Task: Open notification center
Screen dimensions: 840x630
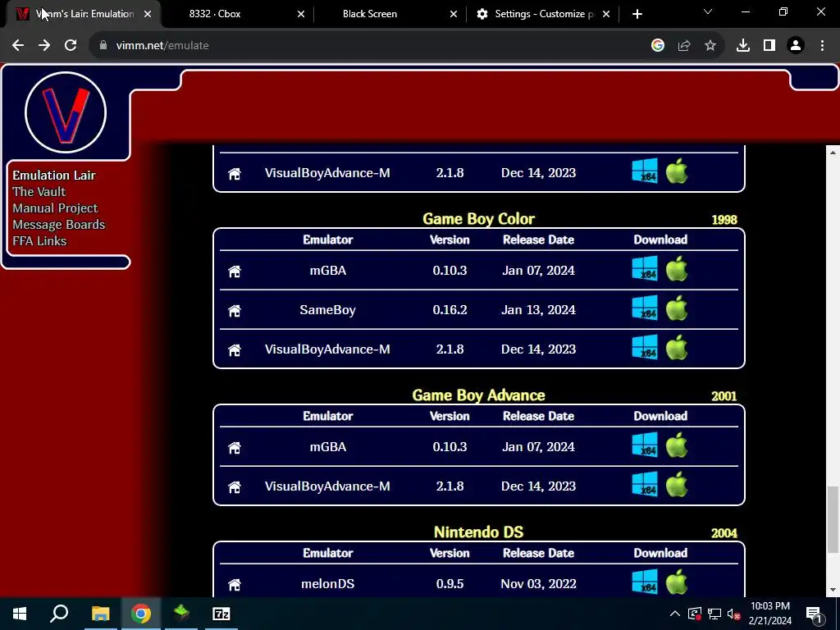Action: (815, 614)
